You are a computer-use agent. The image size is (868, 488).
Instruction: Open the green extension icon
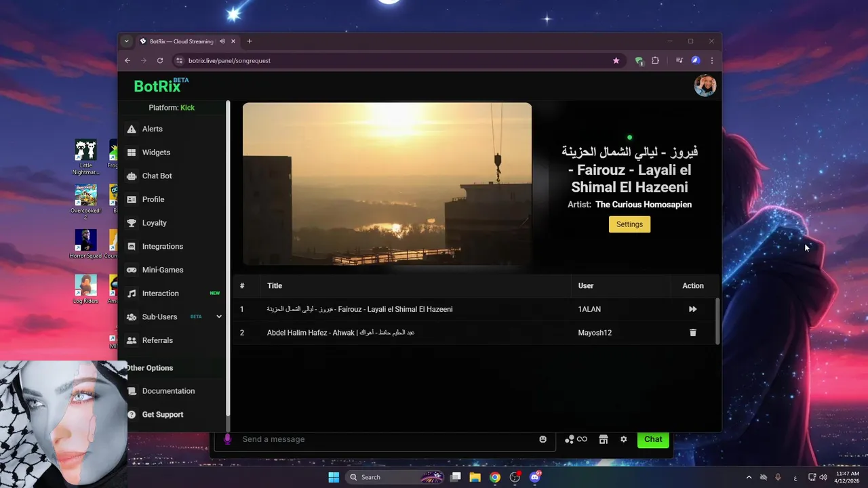point(639,60)
